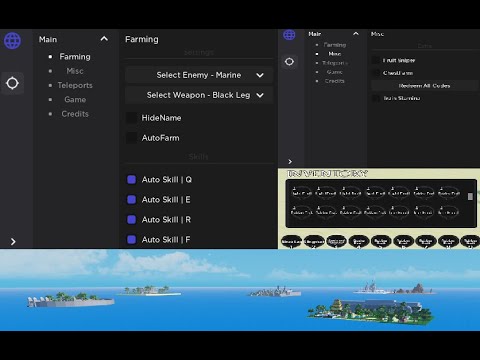
Task: Collapse the Main section in the small Misc window
Action: coord(356,34)
